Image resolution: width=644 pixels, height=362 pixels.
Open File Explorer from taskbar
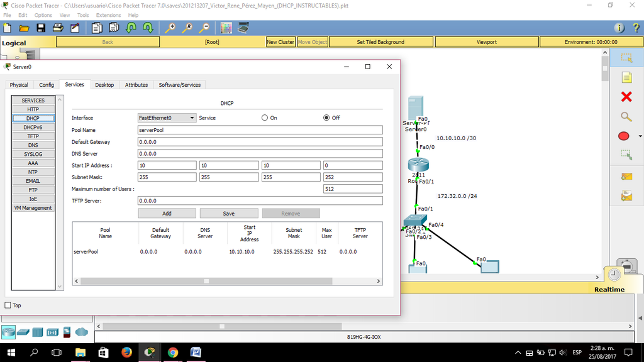(80, 352)
